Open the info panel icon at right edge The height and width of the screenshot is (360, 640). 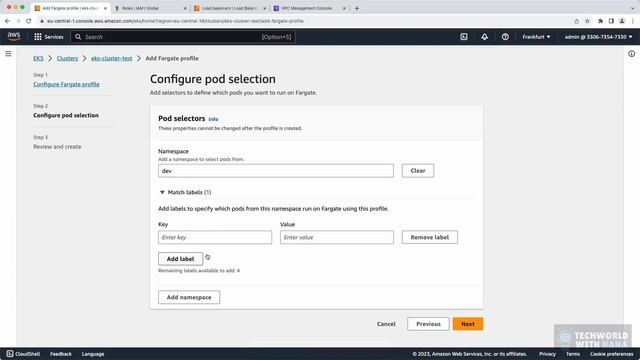coord(631,53)
